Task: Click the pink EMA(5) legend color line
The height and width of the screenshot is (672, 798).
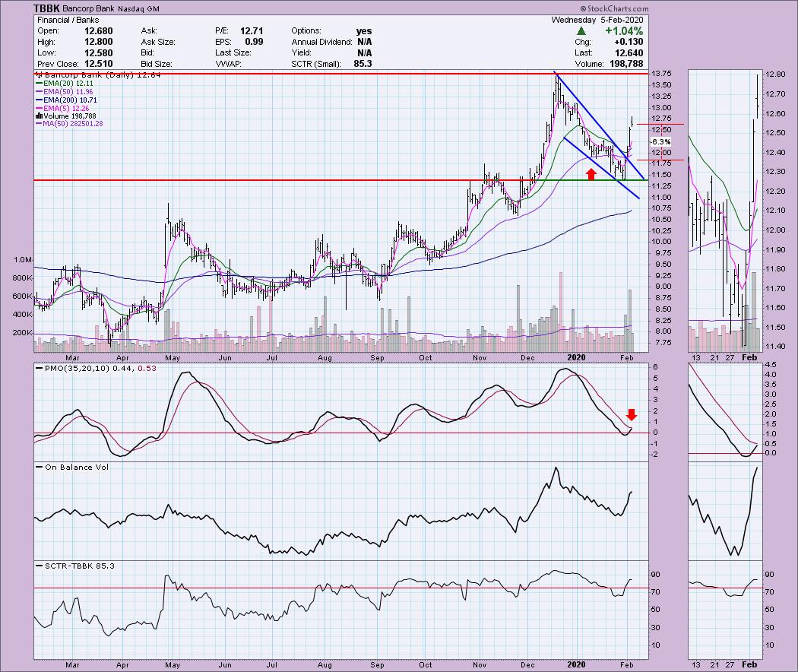Action: coord(39,108)
